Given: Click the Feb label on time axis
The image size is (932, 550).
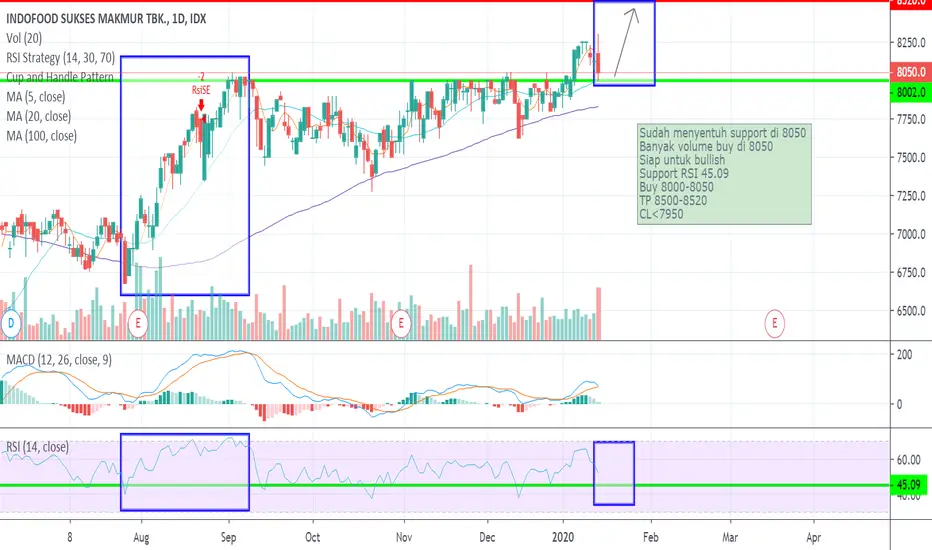Looking at the screenshot, I should tap(650, 538).
